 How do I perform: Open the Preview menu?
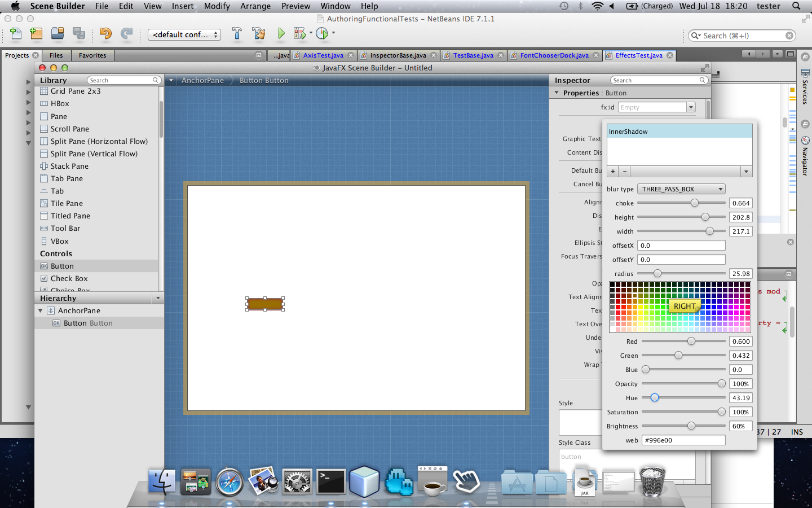[x=296, y=6]
